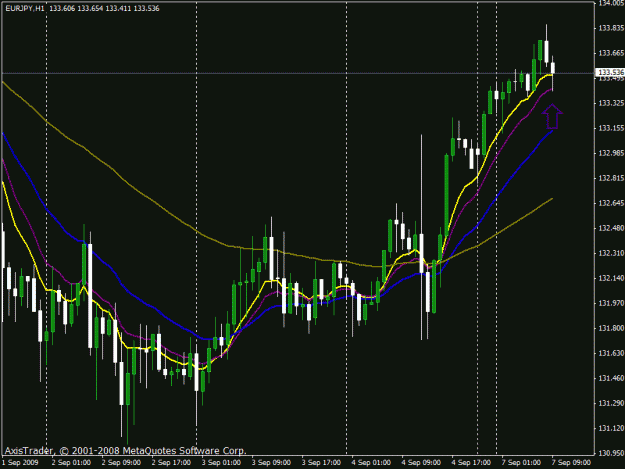Select the last white candle at chart's right end

coord(552,68)
